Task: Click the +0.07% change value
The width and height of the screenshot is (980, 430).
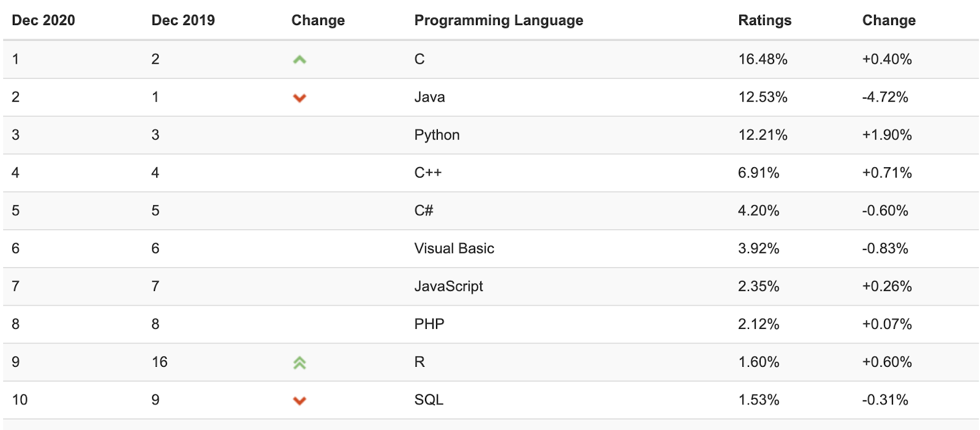Action: [887, 324]
